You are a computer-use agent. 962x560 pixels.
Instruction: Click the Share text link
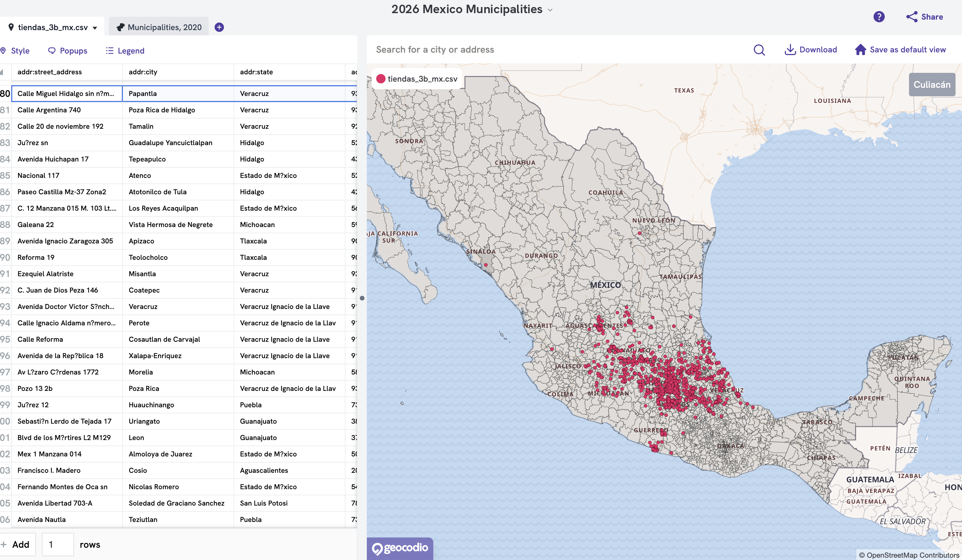click(932, 17)
